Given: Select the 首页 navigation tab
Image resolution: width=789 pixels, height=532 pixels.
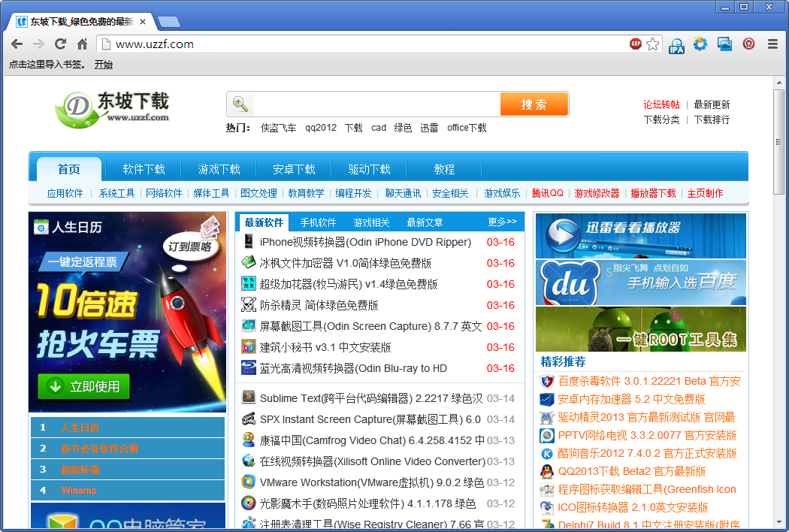Looking at the screenshot, I should (x=69, y=169).
